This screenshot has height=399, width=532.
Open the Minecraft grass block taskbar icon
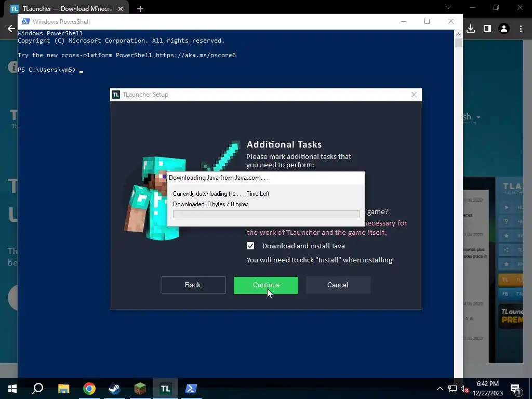(140, 389)
